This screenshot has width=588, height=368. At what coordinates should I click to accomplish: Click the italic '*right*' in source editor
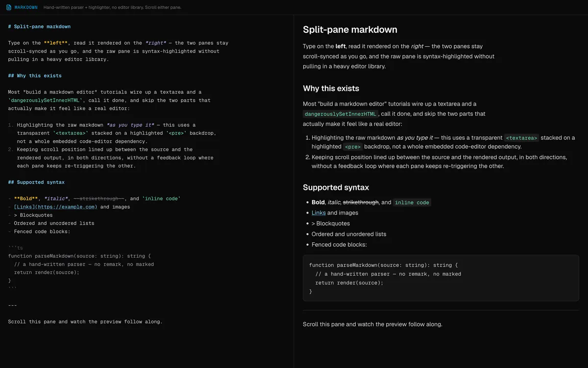coord(156,43)
